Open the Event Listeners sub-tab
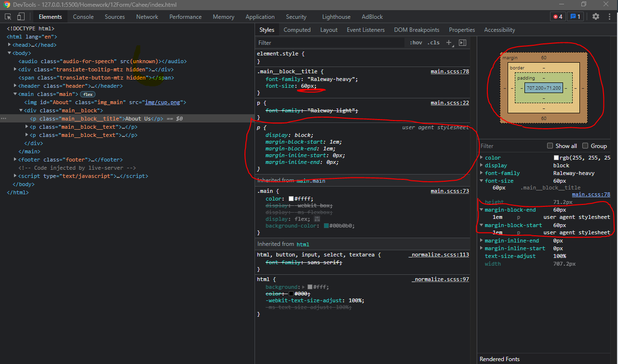This screenshot has height=364, width=618. pyautogui.click(x=366, y=30)
